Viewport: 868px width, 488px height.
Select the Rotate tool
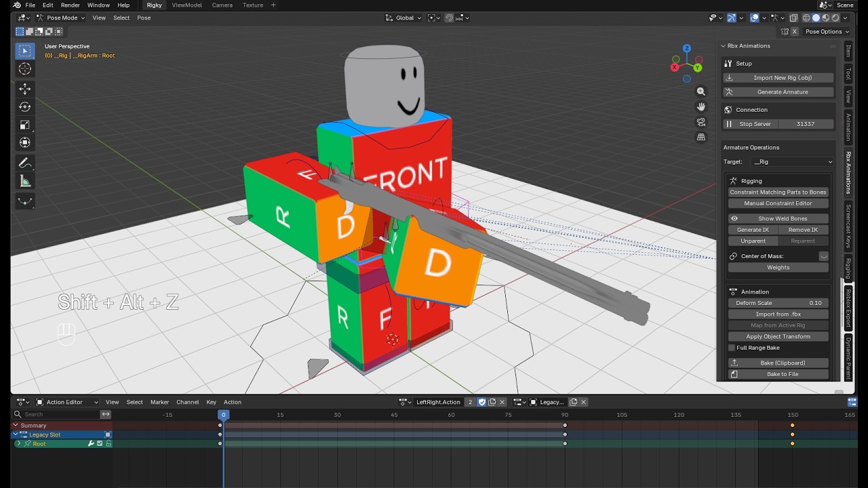tap(25, 106)
